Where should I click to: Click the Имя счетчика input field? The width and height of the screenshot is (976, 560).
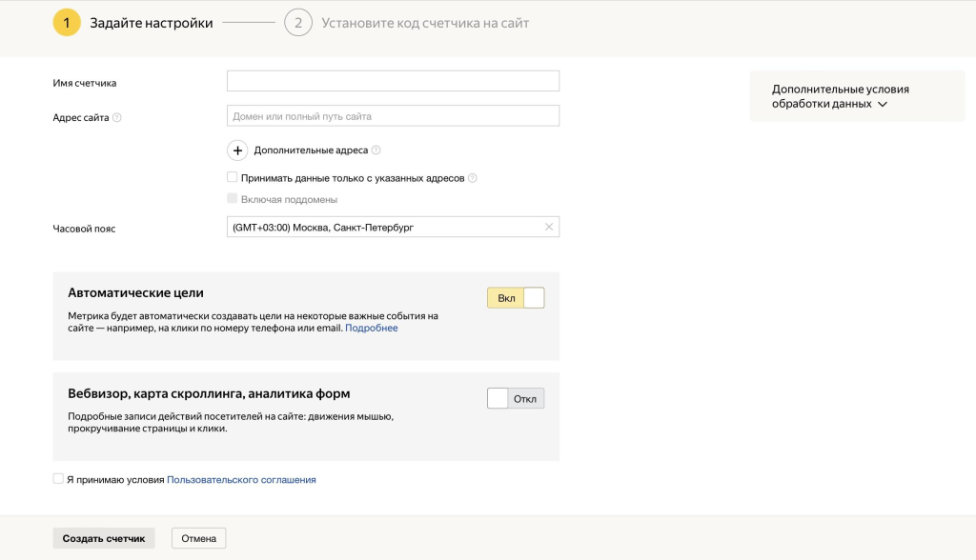[x=393, y=81]
